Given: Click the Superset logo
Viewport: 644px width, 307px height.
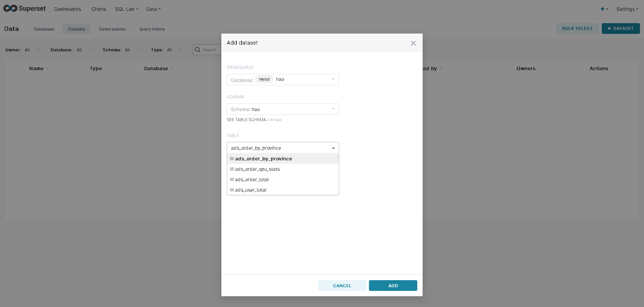Looking at the screenshot, I should (24, 8).
